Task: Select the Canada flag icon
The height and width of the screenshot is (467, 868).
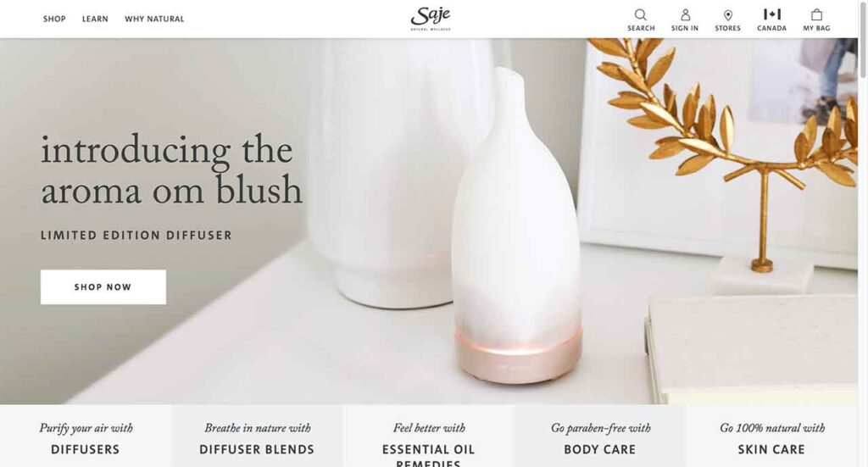Action: (771, 14)
